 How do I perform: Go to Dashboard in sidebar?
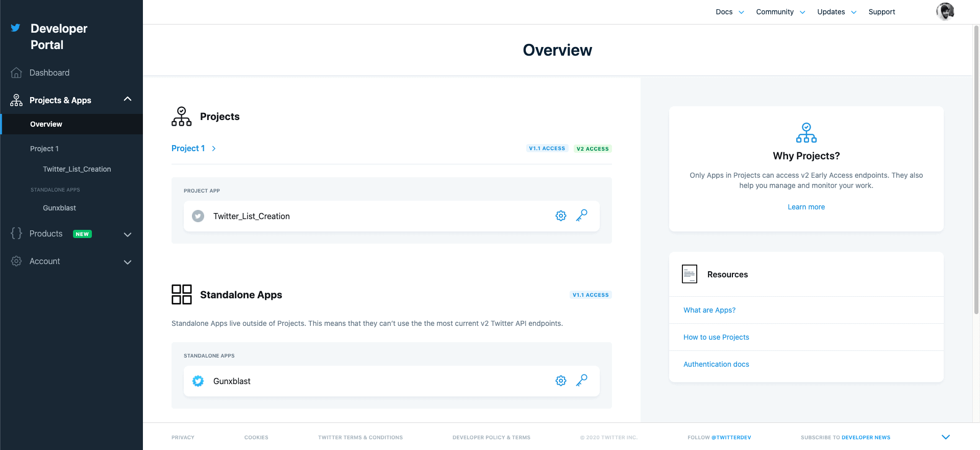click(x=50, y=73)
